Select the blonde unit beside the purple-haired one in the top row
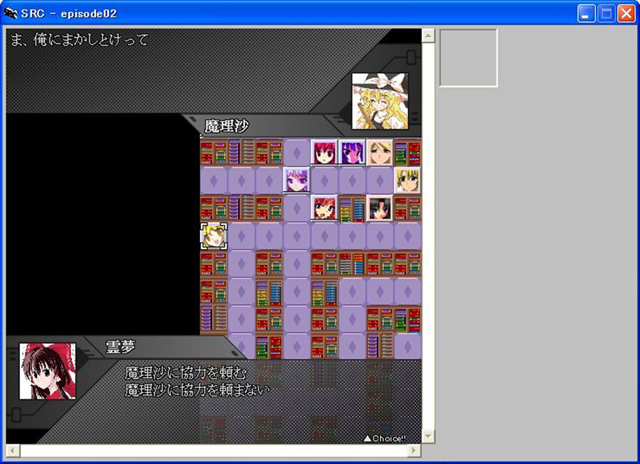The image size is (640, 464). [x=380, y=153]
